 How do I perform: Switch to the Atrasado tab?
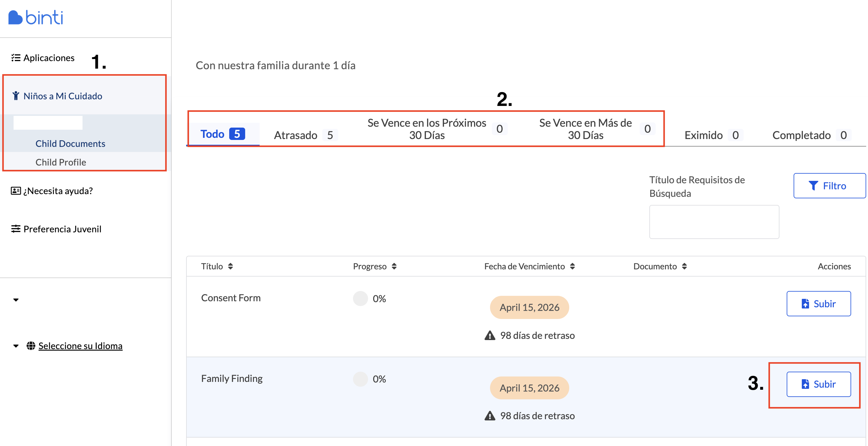pos(306,135)
